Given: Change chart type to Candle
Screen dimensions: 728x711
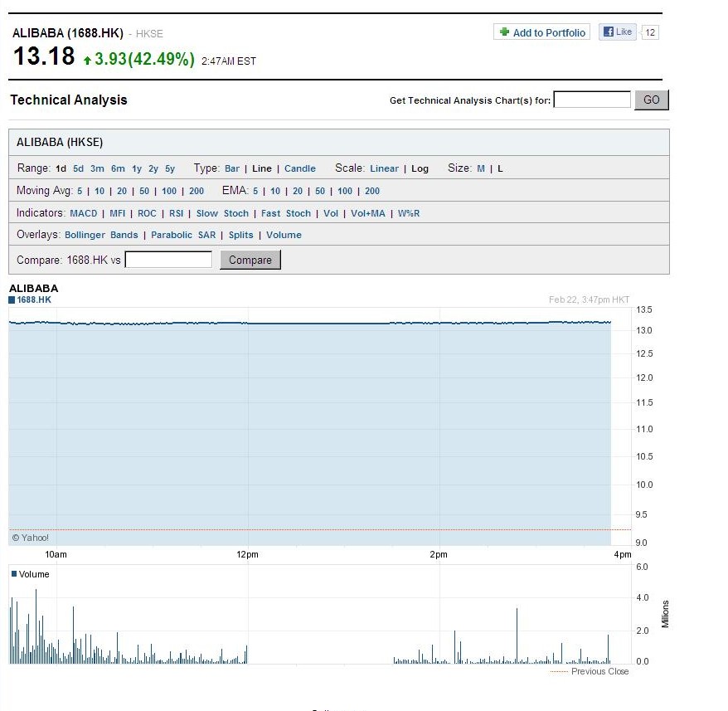Looking at the screenshot, I should pyautogui.click(x=300, y=168).
